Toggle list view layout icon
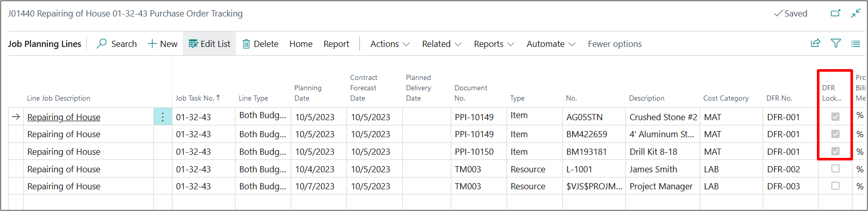The width and height of the screenshot is (868, 211). point(856,44)
